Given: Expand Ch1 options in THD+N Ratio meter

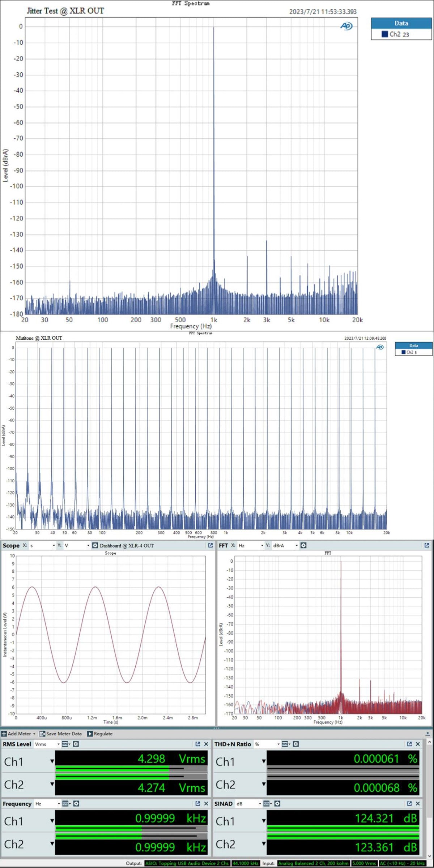Looking at the screenshot, I should 264,761.
